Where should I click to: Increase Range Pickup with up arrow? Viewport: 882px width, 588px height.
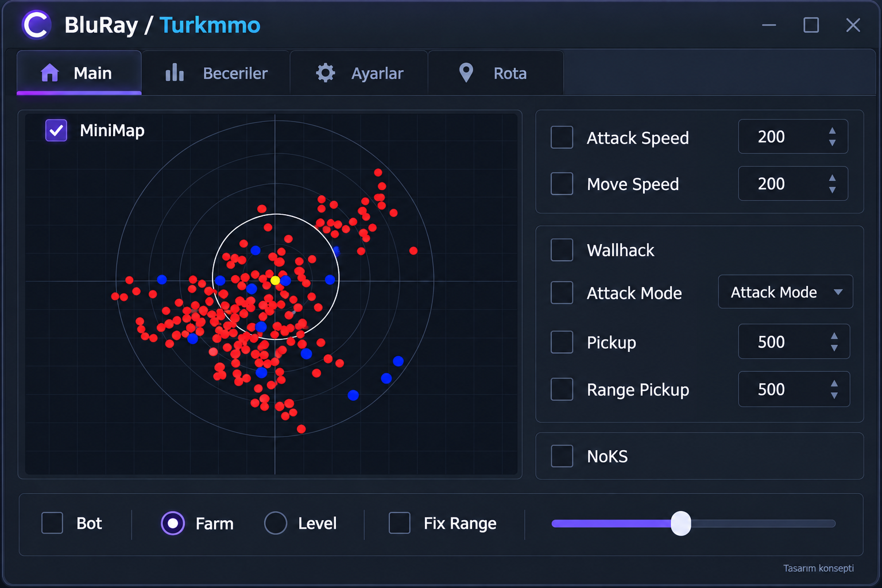[834, 384]
